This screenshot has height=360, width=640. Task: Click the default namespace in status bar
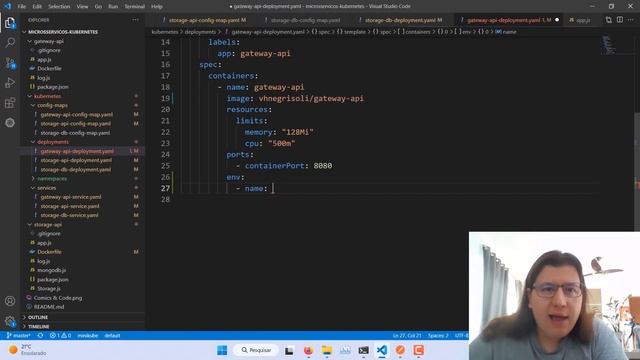coord(112,336)
